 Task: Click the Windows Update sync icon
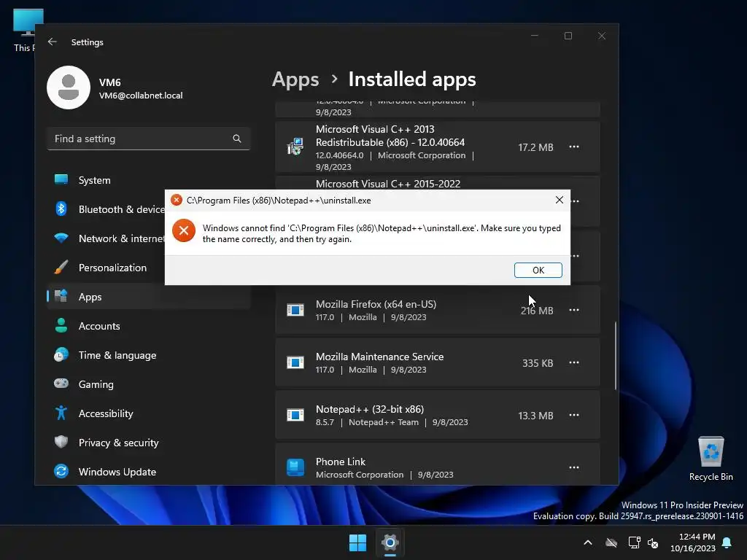(x=61, y=471)
